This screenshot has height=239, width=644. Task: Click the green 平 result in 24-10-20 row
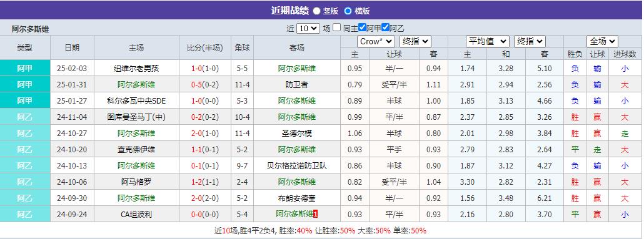[575, 150]
